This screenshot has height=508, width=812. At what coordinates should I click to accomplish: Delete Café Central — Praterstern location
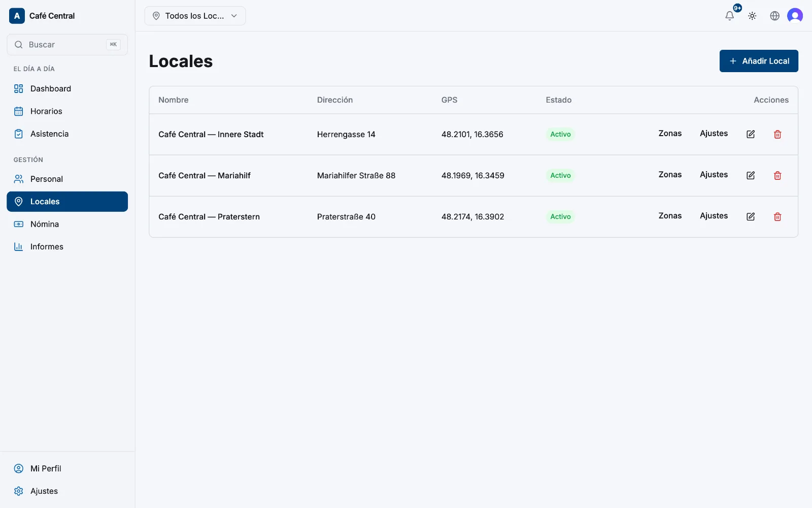coord(777,216)
